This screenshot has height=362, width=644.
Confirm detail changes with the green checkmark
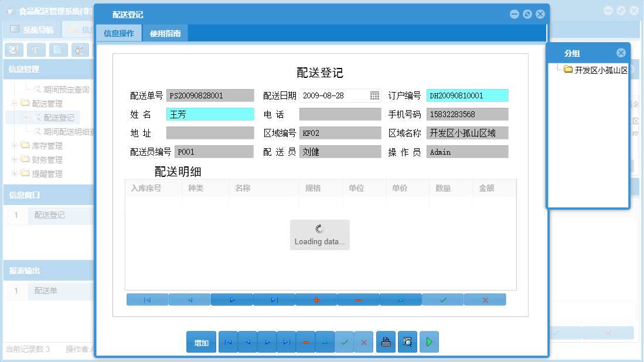tap(442, 299)
